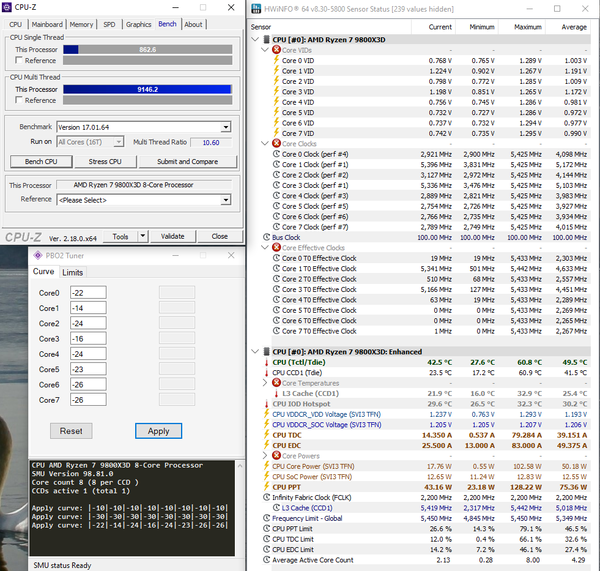The width and height of the screenshot is (600, 571).
Task: Click the Core VIDs red X icon
Action: 276,50
